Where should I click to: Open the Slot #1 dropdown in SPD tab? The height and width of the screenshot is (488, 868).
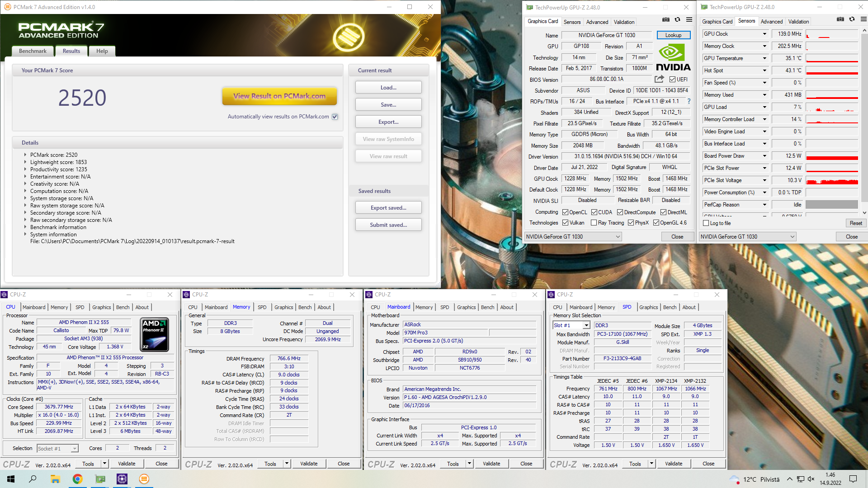pyautogui.click(x=571, y=325)
